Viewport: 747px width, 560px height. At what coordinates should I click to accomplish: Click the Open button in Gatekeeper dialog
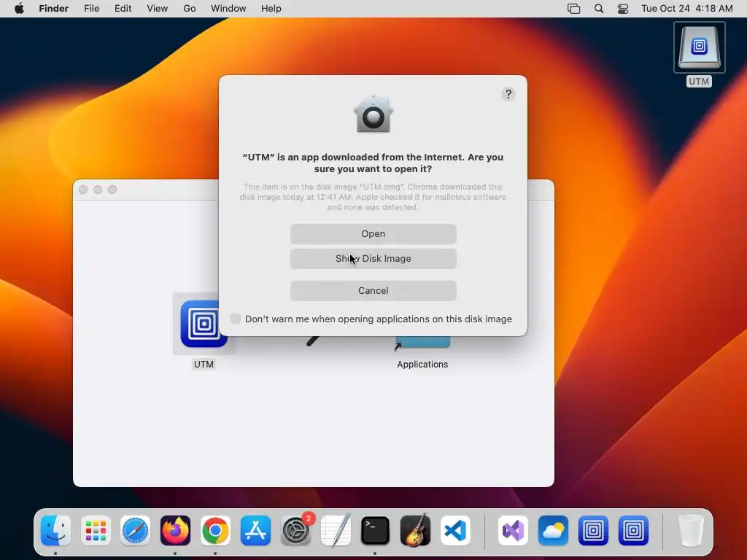(373, 234)
